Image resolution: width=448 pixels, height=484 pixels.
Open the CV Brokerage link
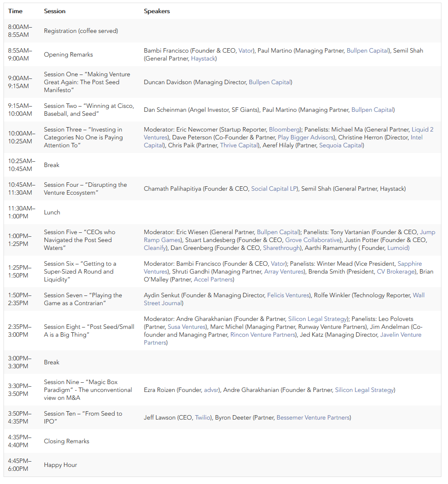tap(396, 272)
